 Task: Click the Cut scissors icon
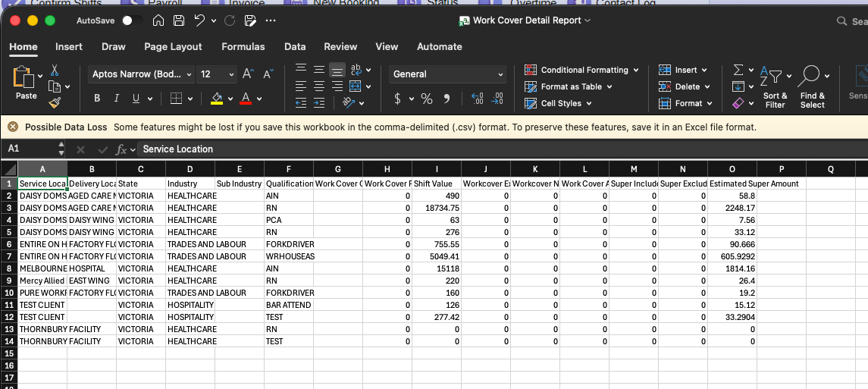(55, 70)
